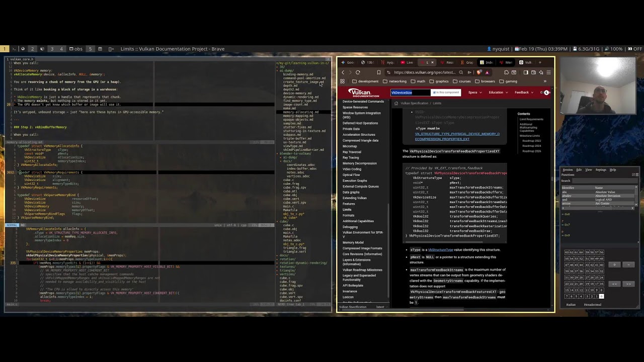Click the calculator '0' reset bits button

pos(614,264)
